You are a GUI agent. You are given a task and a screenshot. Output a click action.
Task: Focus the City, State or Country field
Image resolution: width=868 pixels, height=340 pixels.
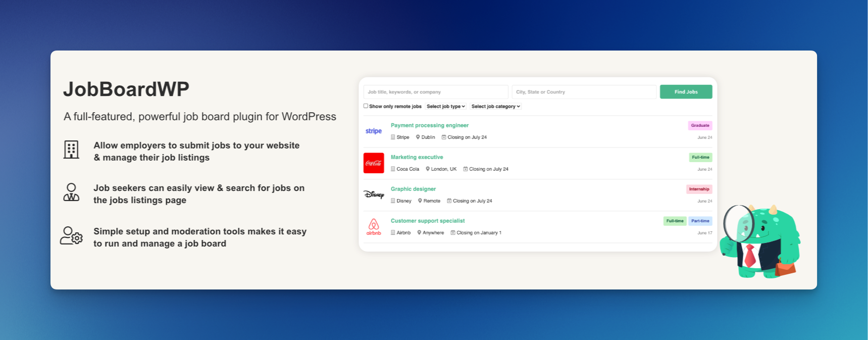584,92
